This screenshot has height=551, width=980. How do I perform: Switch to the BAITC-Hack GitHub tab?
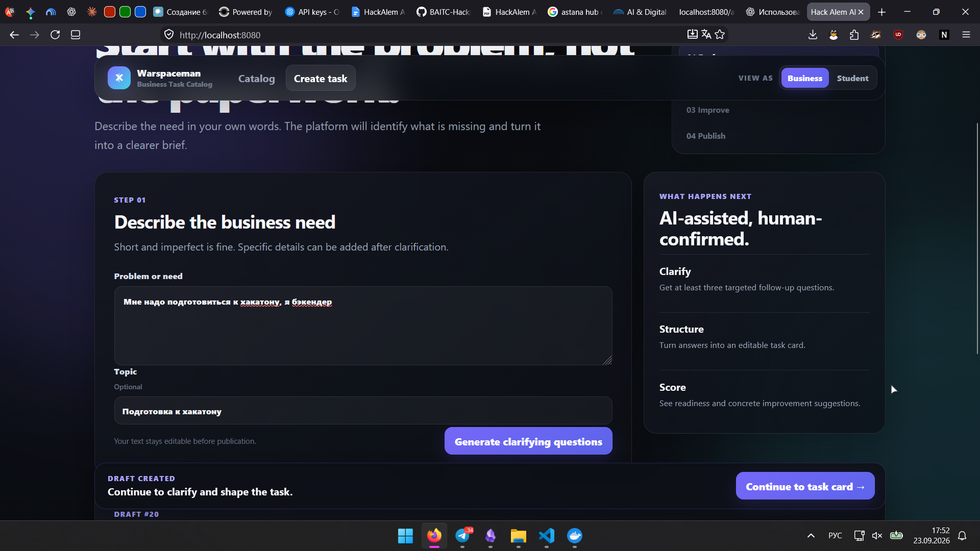pyautogui.click(x=443, y=12)
